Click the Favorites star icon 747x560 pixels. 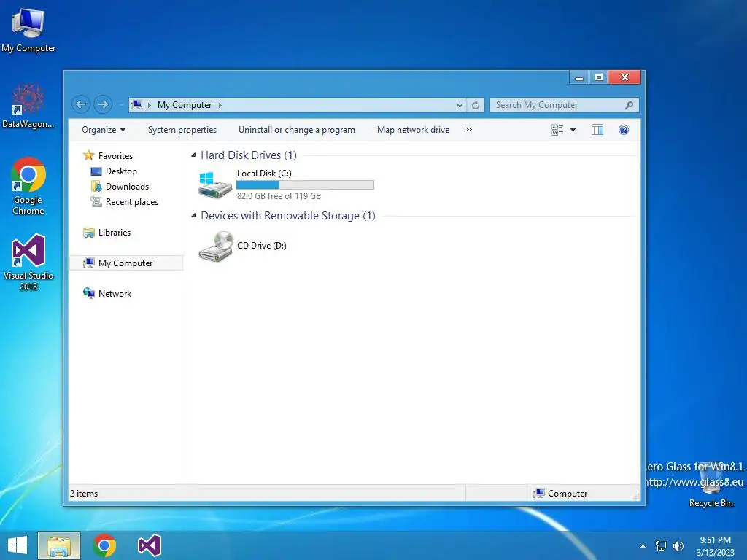[x=88, y=155]
